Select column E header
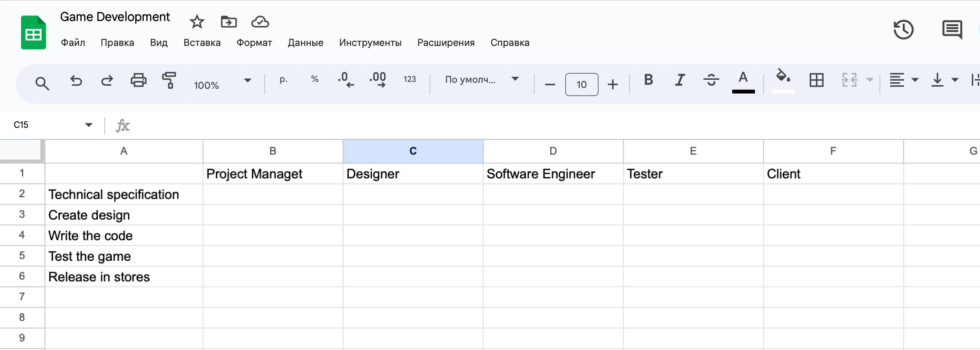The image size is (980, 350). point(693,151)
